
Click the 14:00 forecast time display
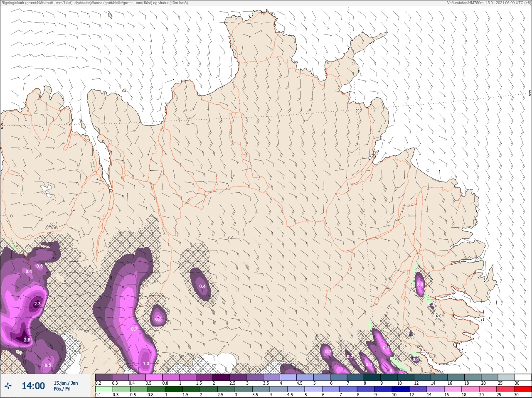[x=33, y=386]
